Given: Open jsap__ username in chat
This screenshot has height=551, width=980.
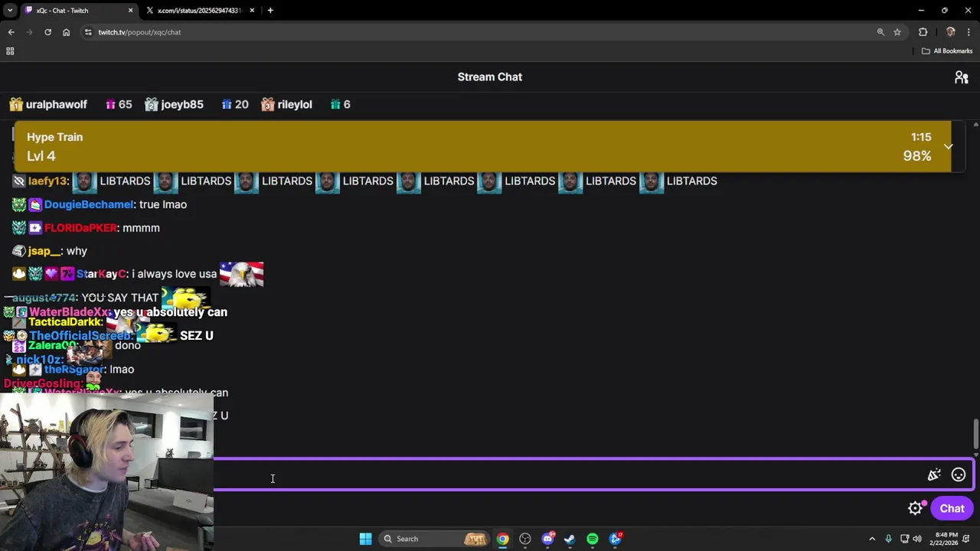Looking at the screenshot, I should point(44,251).
